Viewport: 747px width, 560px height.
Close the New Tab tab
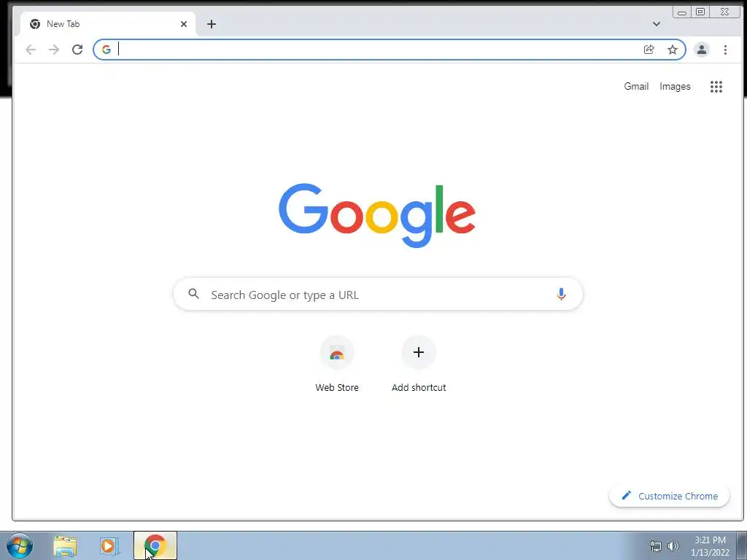(183, 24)
